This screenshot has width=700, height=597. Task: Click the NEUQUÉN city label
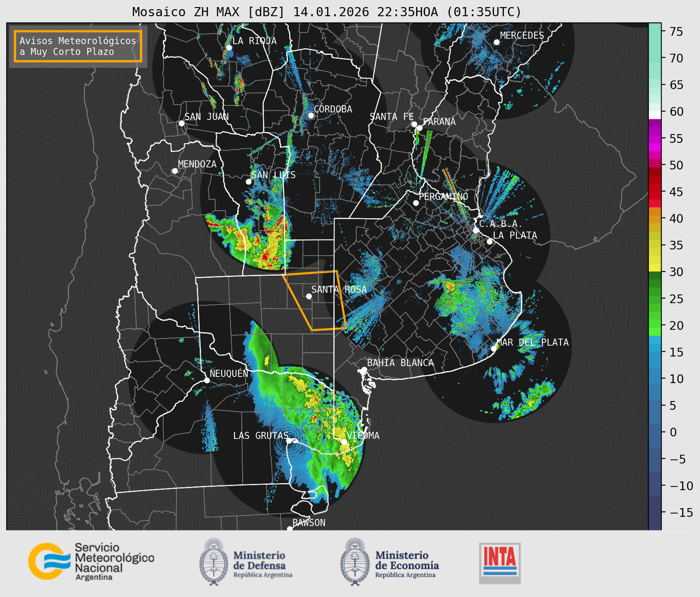pos(229,373)
